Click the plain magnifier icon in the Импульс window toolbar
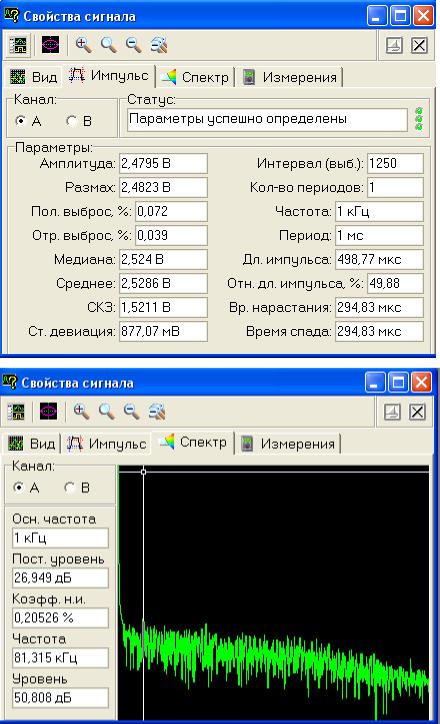The height and width of the screenshot is (724, 440). pyautogui.click(x=108, y=44)
